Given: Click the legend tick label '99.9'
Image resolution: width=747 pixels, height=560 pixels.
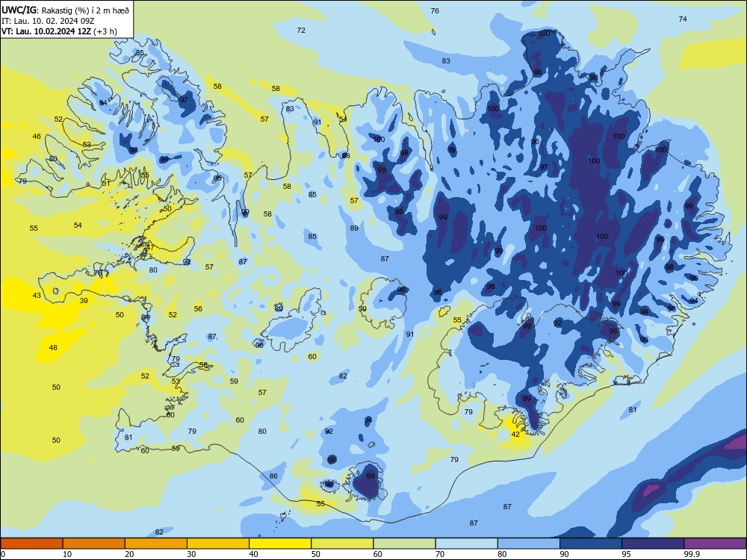Looking at the screenshot, I should (692, 554).
